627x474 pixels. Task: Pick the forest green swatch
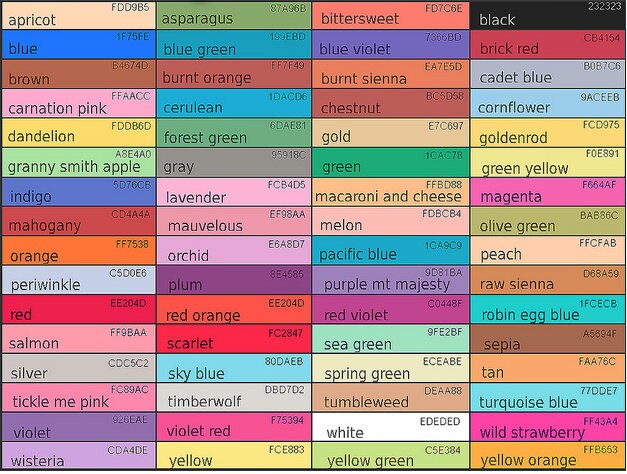click(x=234, y=133)
